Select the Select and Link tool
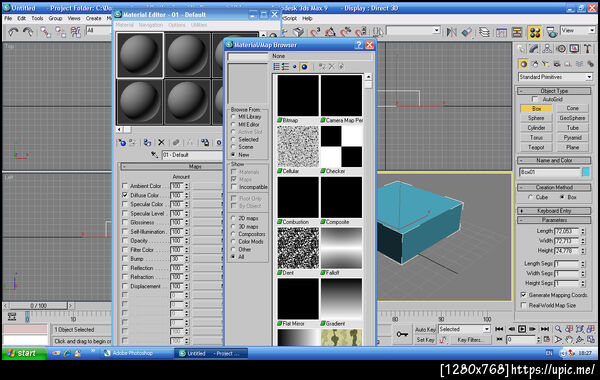This screenshot has height=380, width=600. pos(45,33)
